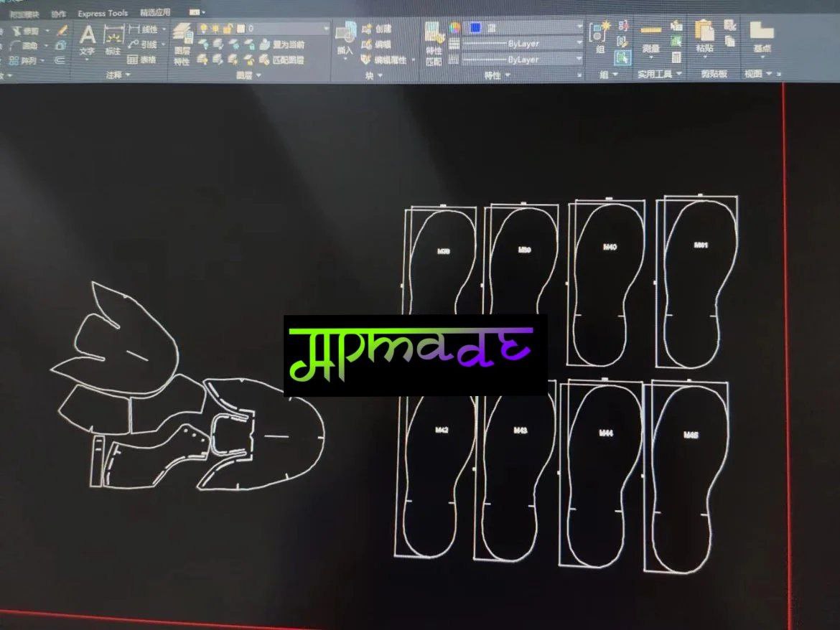Click the blue layer color swatch
This screenshot has width=840, height=630.
pyautogui.click(x=475, y=27)
